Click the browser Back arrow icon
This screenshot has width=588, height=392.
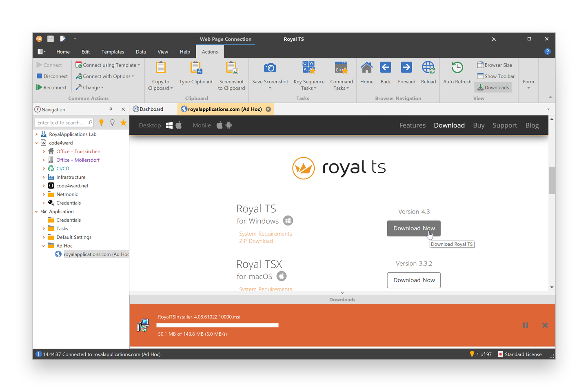385,68
